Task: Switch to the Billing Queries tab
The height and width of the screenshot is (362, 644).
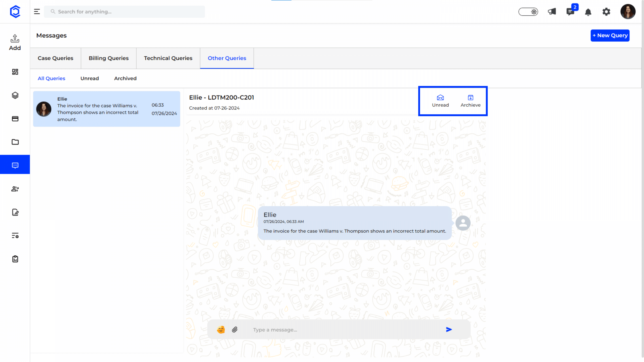Action: point(108,58)
